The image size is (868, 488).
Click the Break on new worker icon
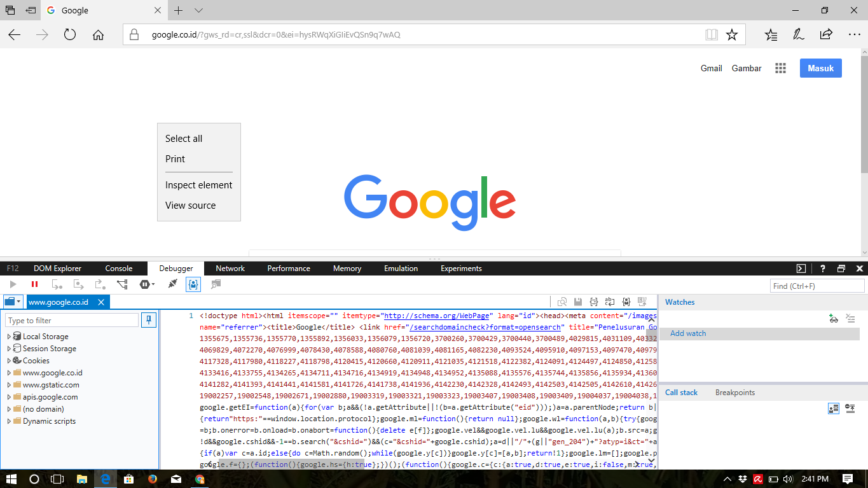point(122,284)
